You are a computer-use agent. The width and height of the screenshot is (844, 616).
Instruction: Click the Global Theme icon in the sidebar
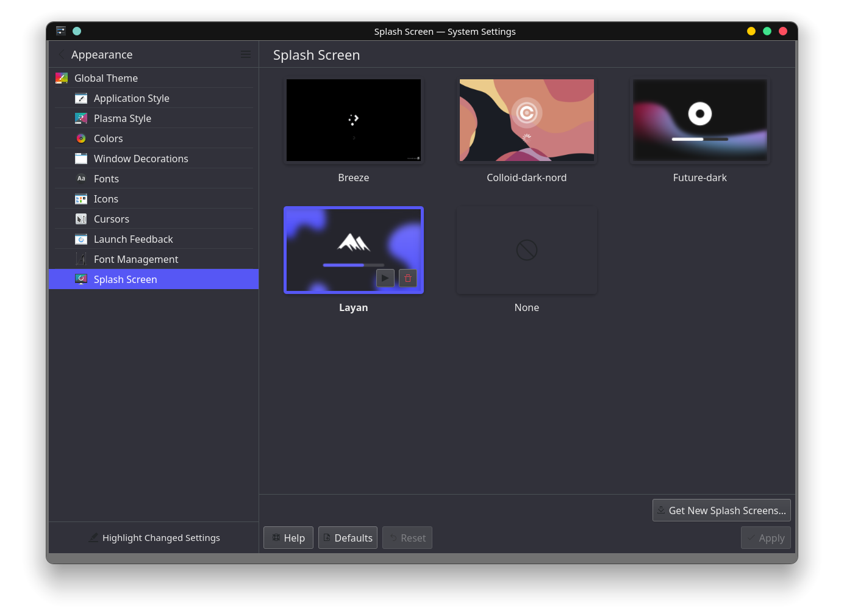click(x=61, y=78)
